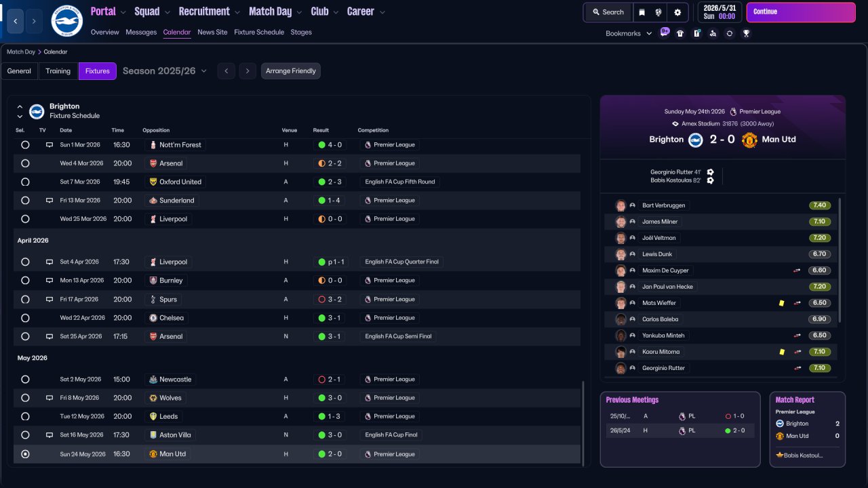Click the player ratings list scrollbar
The height and width of the screenshot is (488, 868).
(x=840, y=260)
